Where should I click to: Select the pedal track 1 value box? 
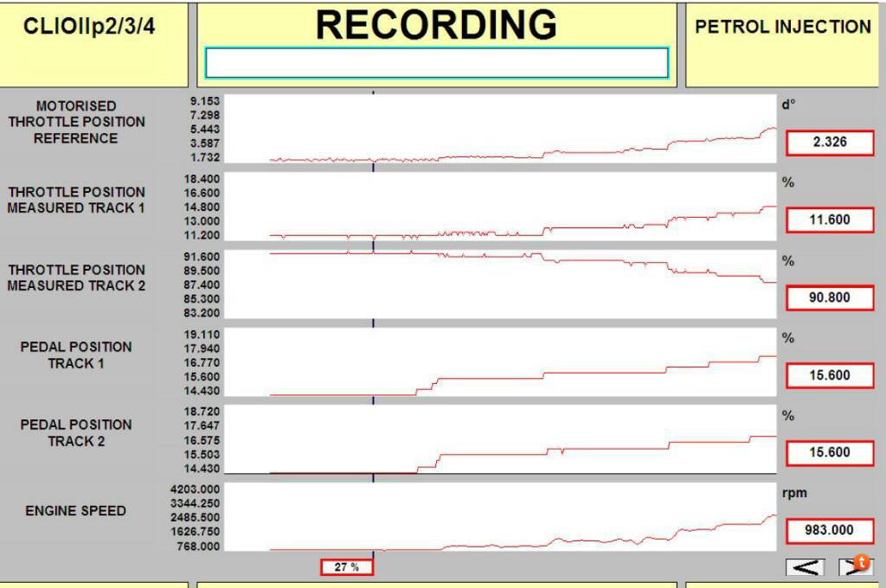(x=830, y=375)
